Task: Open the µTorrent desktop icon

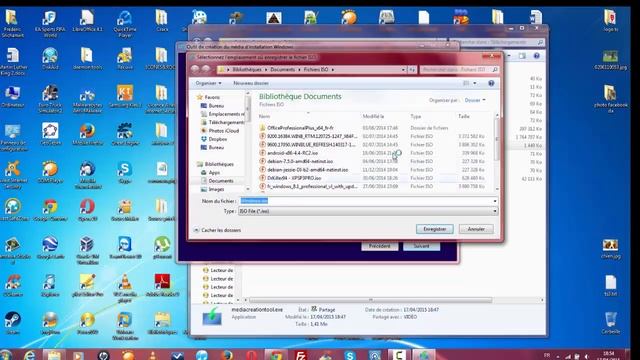Action: 162,248
